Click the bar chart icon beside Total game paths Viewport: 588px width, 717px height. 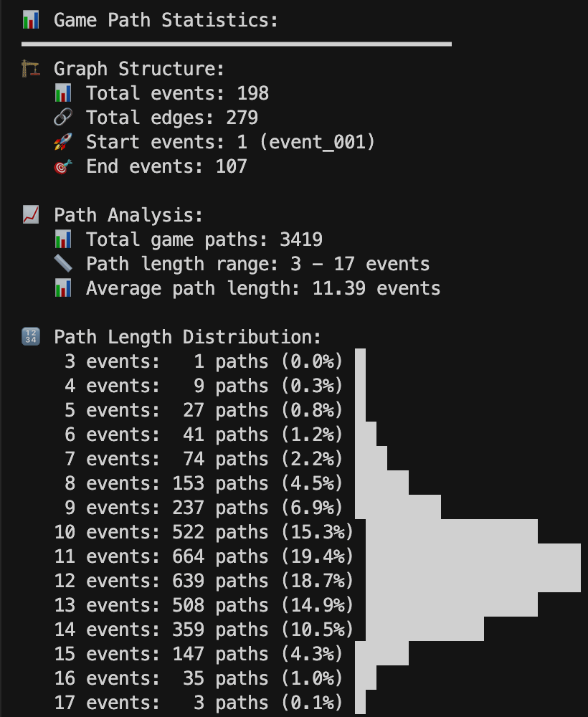[62, 239]
